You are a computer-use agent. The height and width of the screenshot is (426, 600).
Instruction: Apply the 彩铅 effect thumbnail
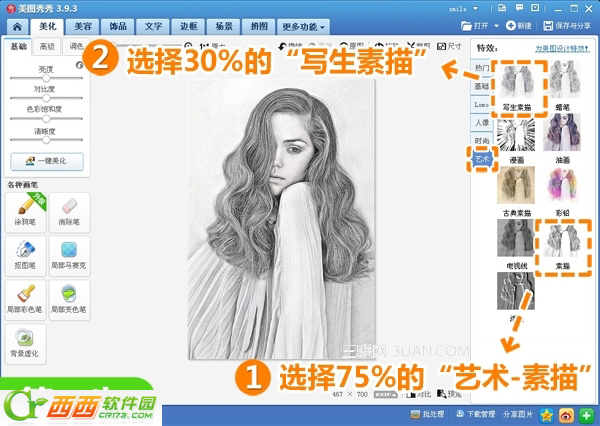(562, 185)
